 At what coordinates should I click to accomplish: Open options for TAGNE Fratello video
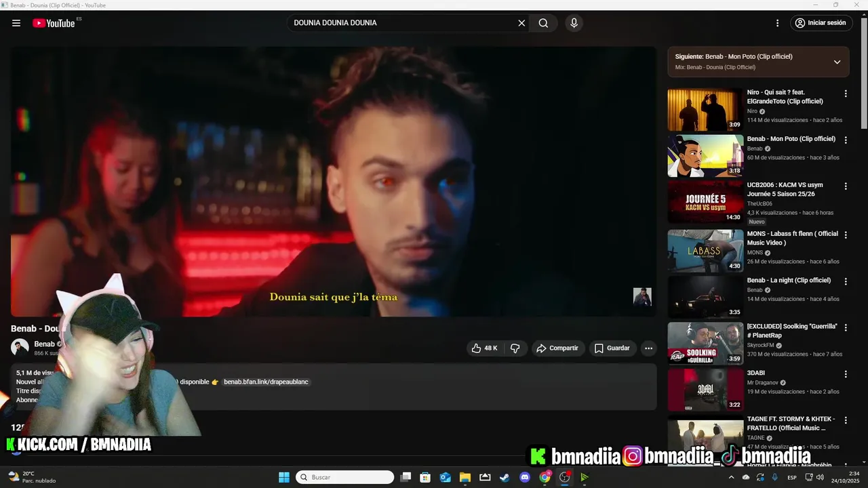pyautogui.click(x=846, y=420)
